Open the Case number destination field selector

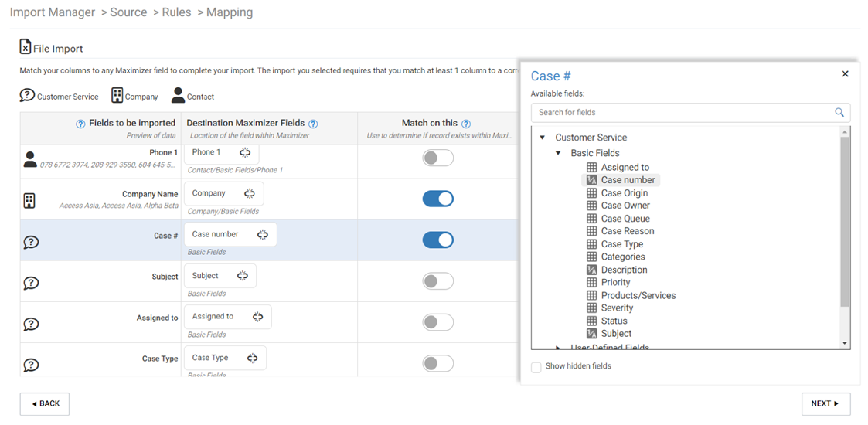click(x=230, y=235)
